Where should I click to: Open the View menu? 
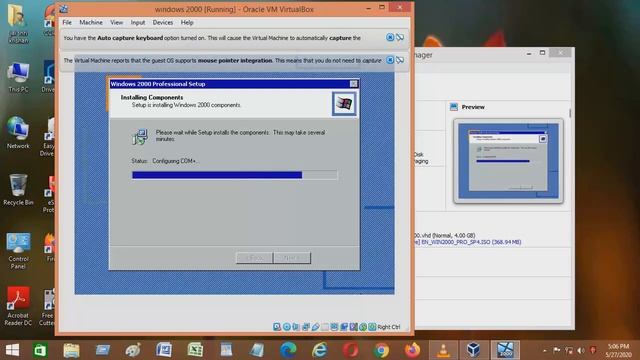click(116, 22)
